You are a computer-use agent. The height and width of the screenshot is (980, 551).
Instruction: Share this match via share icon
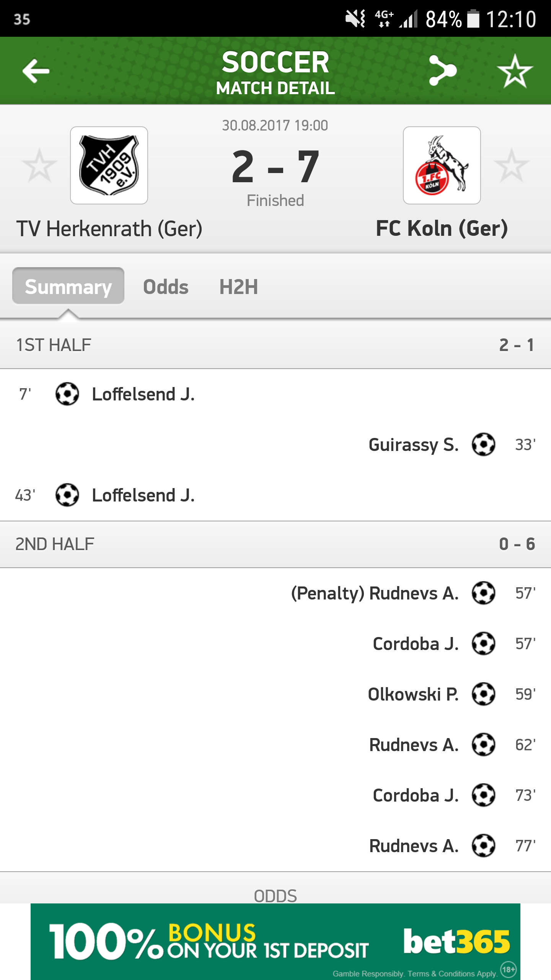tap(443, 70)
